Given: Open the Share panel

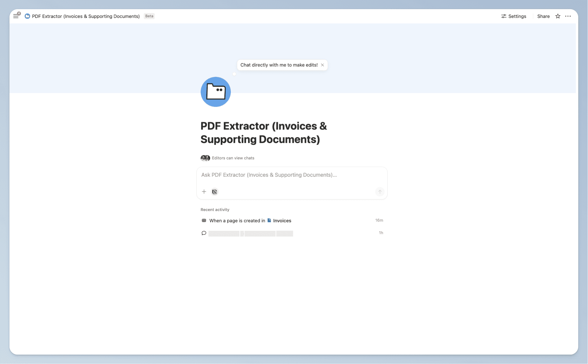Looking at the screenshot, I should pyautogui.click(x=543, y=16).
